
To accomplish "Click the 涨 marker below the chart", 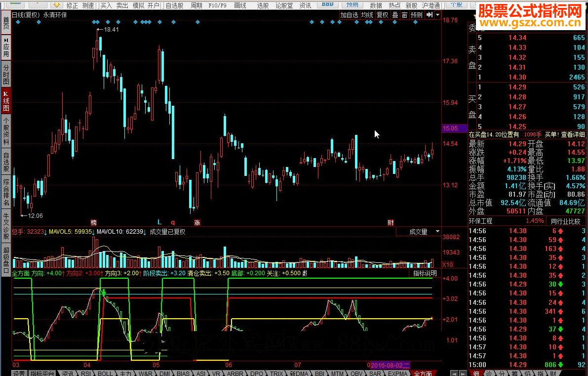I will point(197,222).
